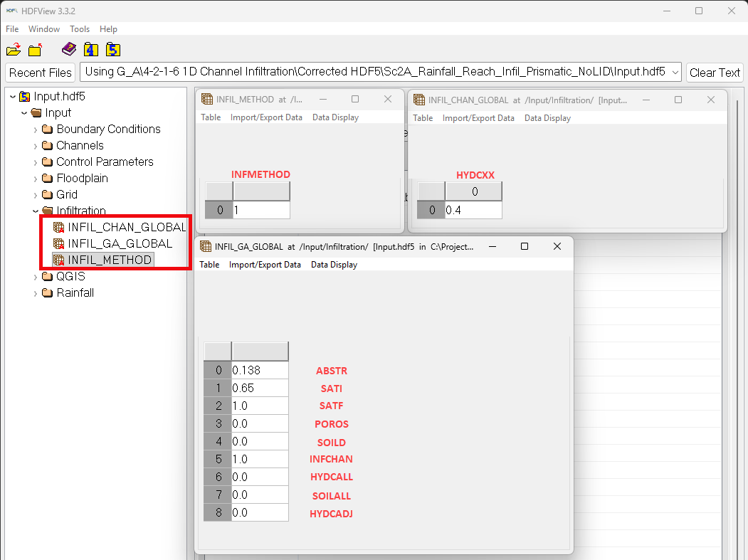
Task: Maximize the INFIL_METHOD data window
Action: [x=355, y=100]
